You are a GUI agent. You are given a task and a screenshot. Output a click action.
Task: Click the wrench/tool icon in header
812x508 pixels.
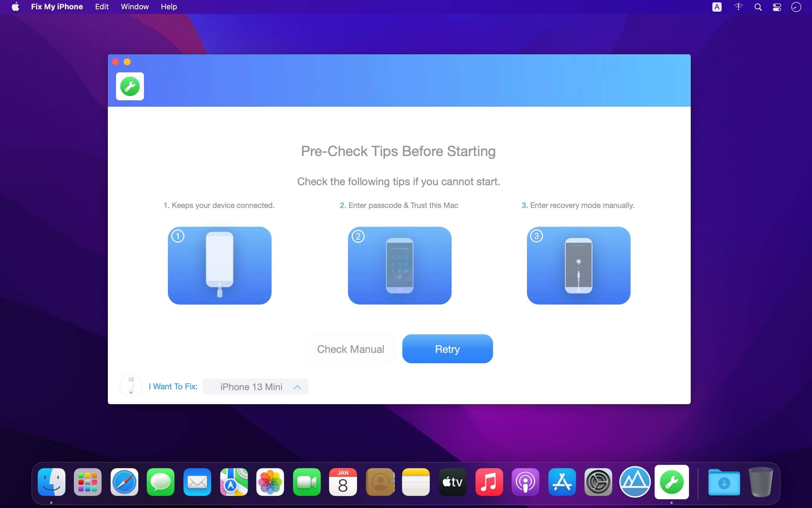(130, 86)
